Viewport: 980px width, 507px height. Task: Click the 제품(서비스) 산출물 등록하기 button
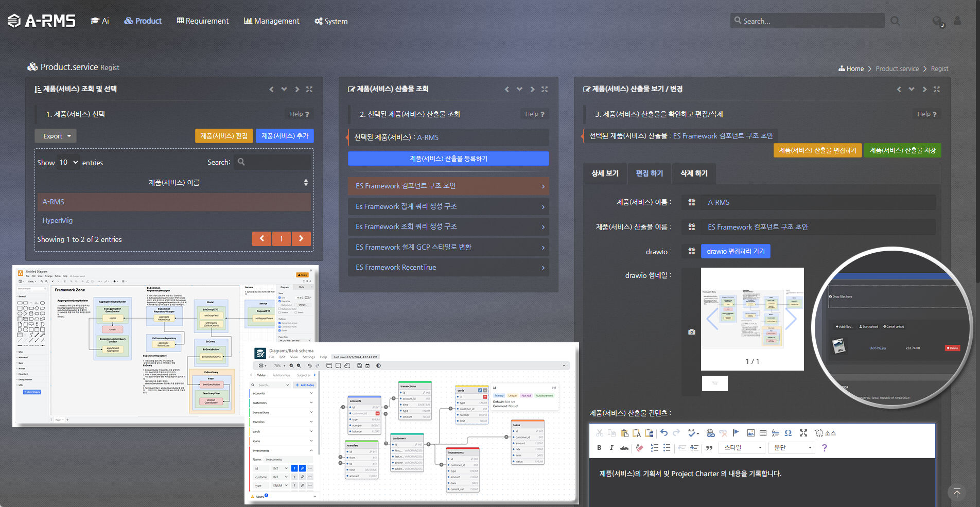pos(448,159)
